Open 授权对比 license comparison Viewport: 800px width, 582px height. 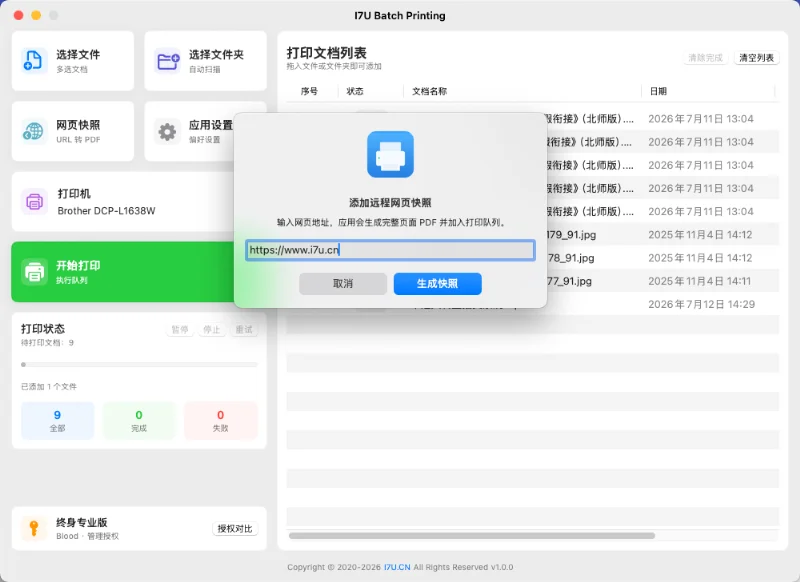pyautogui.click(x=235, y=528)
